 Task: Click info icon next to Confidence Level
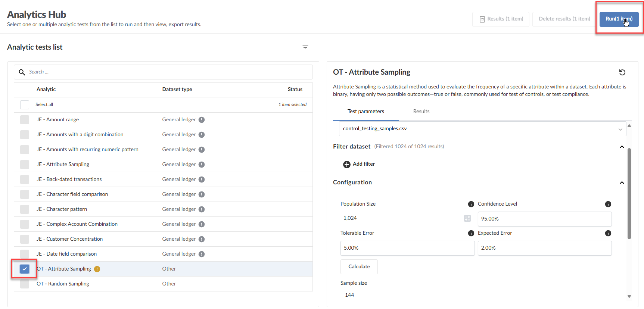(x=608, y=204)
